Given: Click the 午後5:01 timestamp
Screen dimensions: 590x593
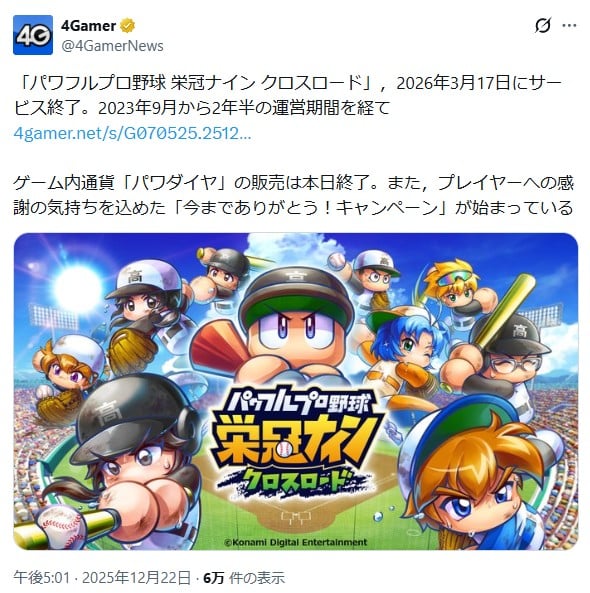Looking at the screenshot, I should pos(42,578).
